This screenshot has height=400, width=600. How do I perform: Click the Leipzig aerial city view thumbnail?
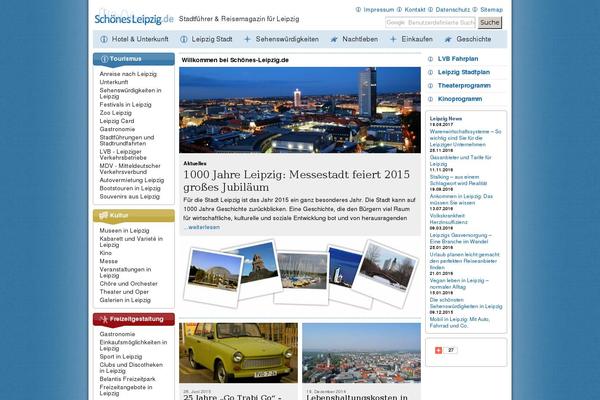(x=361, y=353)
